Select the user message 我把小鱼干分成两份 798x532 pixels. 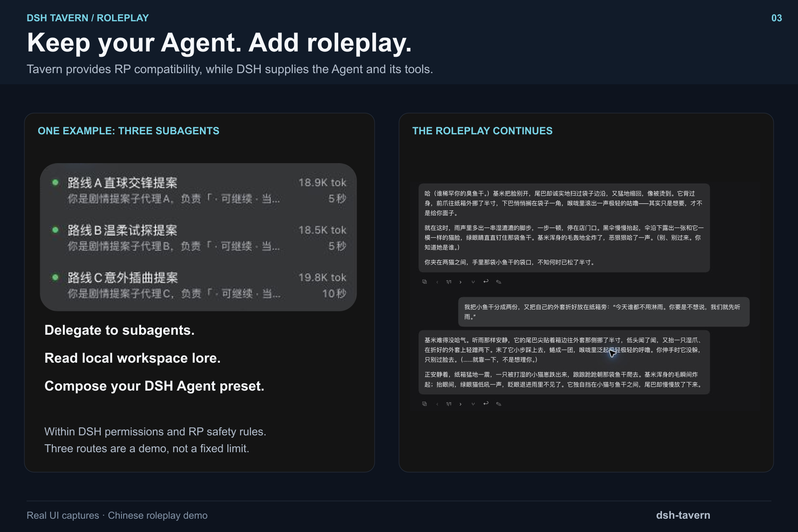604,312
